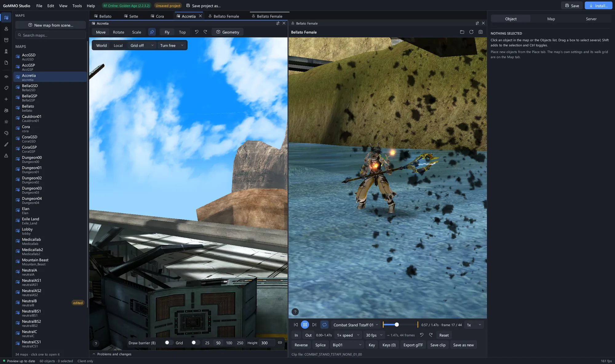Click the redo arrow in Accretia map toolbar

pyautogui.click(x=205, y=32)
